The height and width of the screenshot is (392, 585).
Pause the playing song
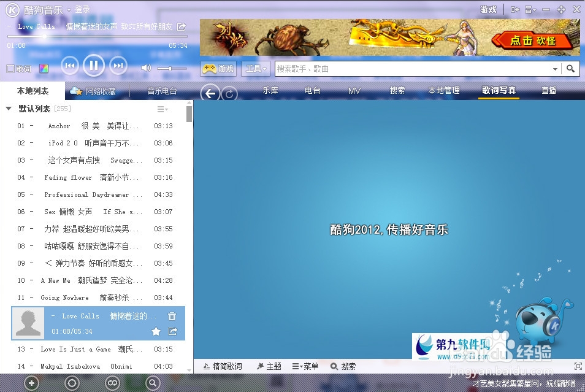94,66
